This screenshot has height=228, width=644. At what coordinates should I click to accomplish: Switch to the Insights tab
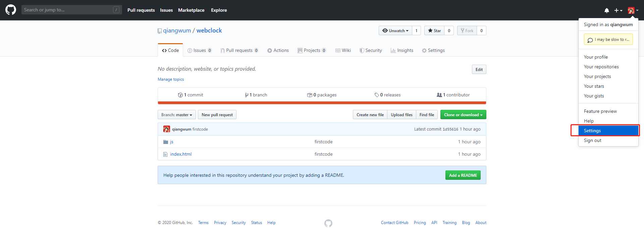(402, 50)
